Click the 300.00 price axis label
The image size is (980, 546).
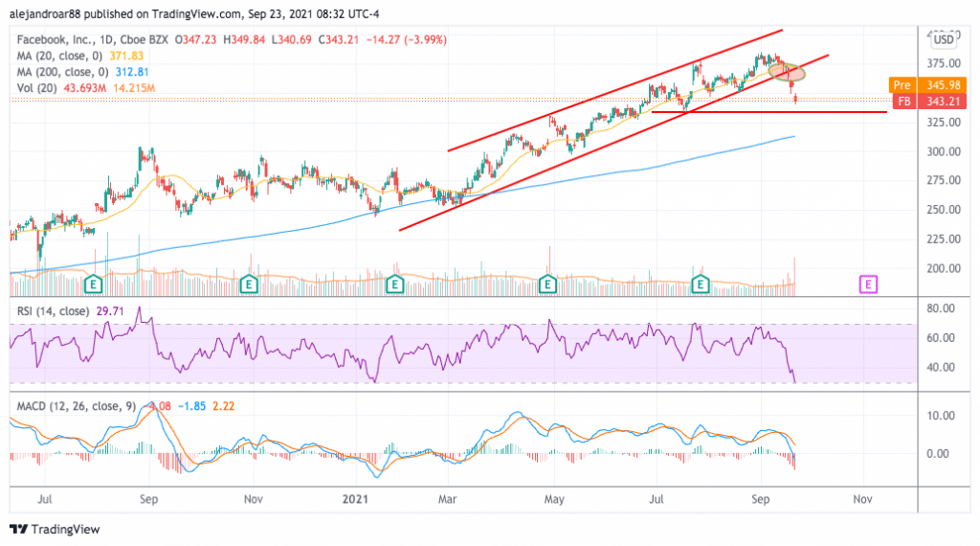click(943, 151)
